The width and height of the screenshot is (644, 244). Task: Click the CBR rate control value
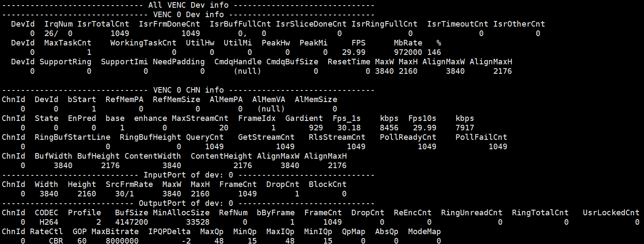(x=56, y=241)
